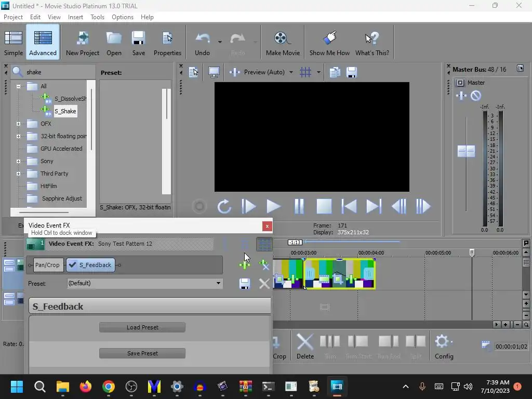Open timeline Config settings
Image resolution: width=532 pixels, height=399 pixels.
click(x=444, y=346)
